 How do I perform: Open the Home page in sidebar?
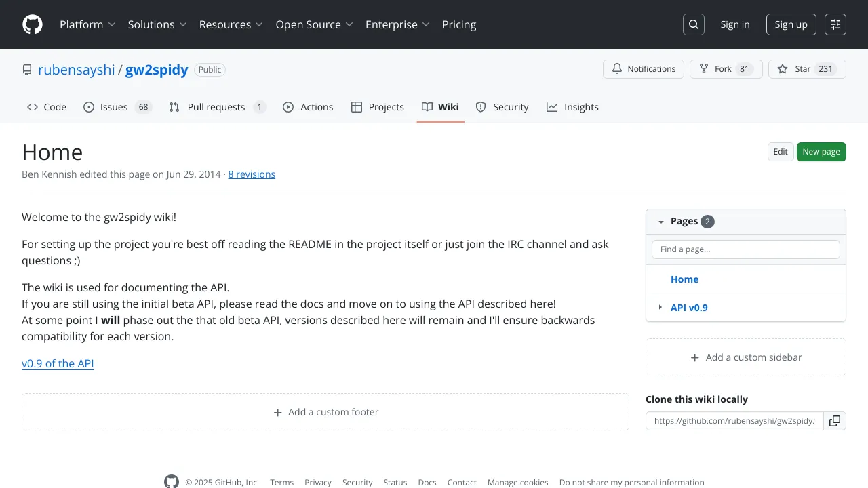point(684,279)
